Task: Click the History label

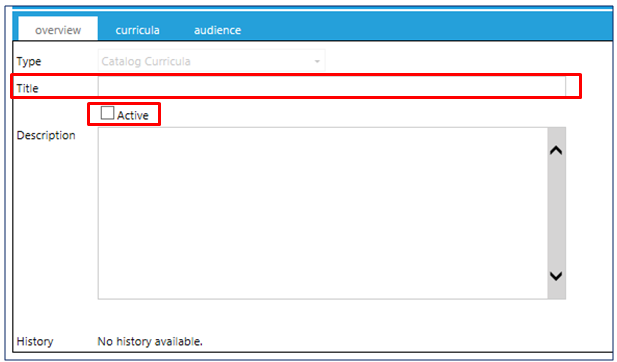Action: [x=35, y=341]
